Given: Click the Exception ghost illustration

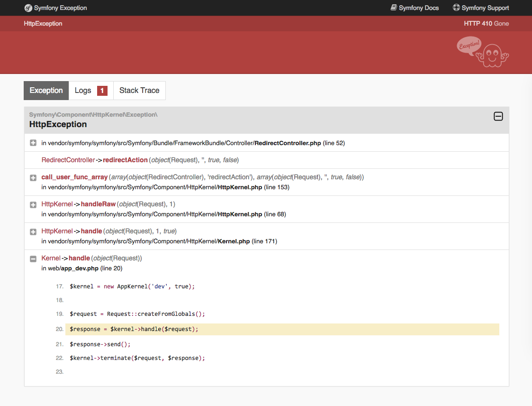Looking at the screenshot, I should (x=483, y=52).
